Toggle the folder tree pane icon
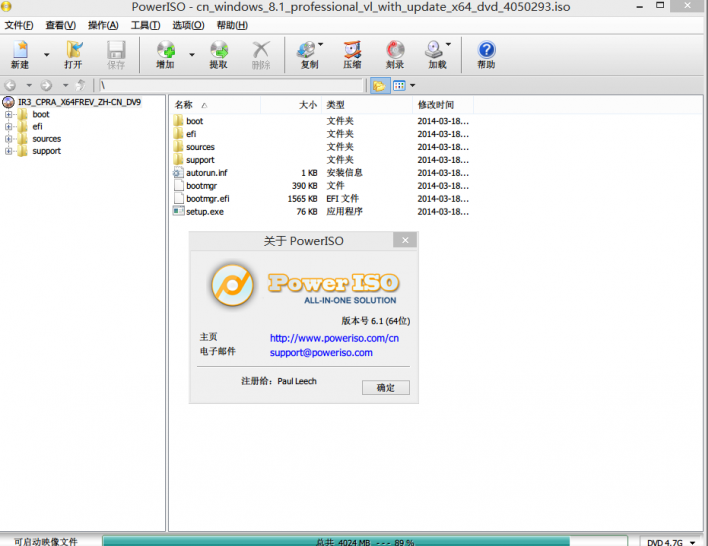 pyautogui.click(x=380, y=85)
